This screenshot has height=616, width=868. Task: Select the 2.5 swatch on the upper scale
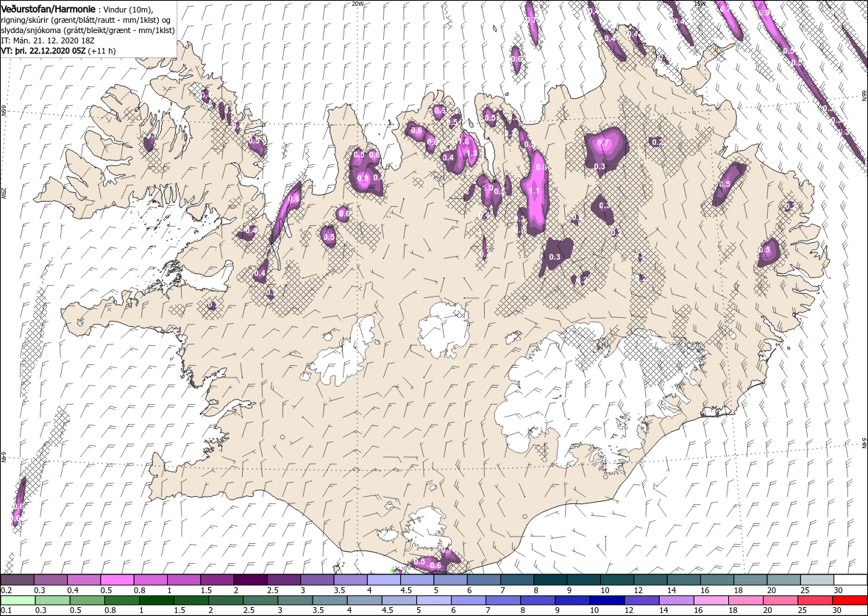coord(284,580)
